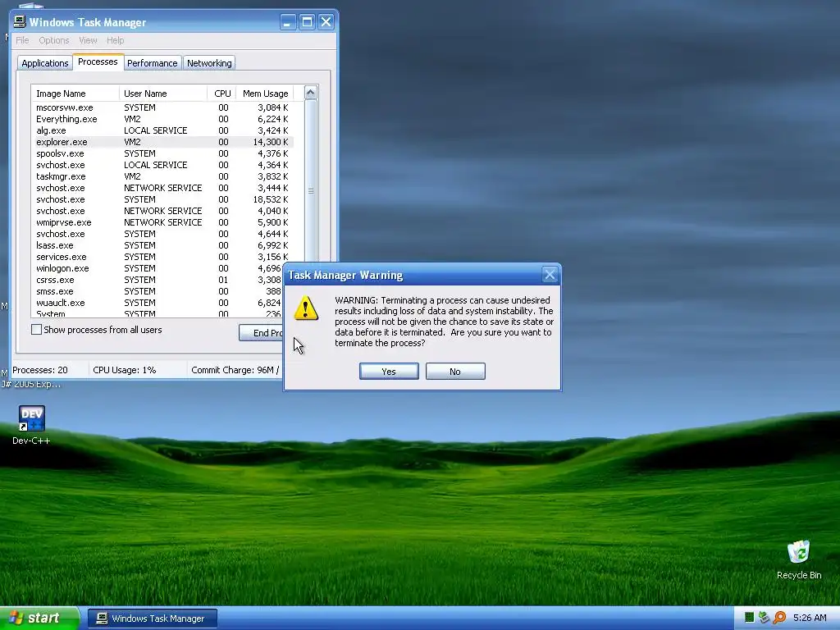Sort processes by CPU column header
This screenshot has width=840, height=630.
pyautogui.click(x=221, y=94)
